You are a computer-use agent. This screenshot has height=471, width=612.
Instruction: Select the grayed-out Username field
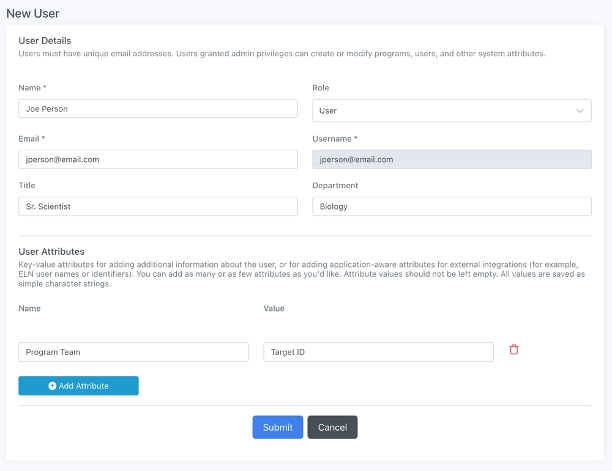[x=451, y=159]
